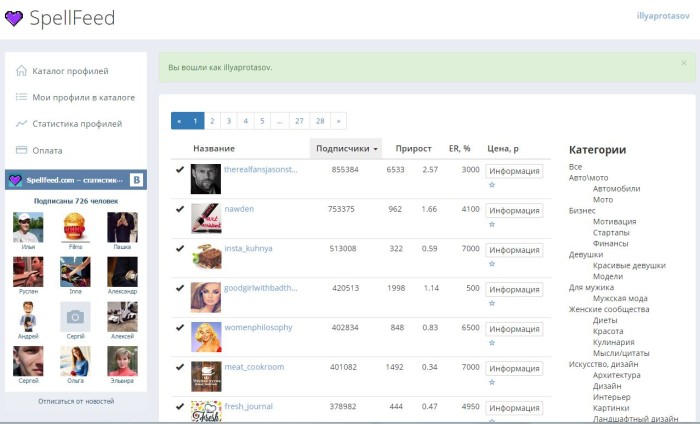Open the womenphilosophy profile link
Viewport: 700px width, 424px height.
(258, 327)
